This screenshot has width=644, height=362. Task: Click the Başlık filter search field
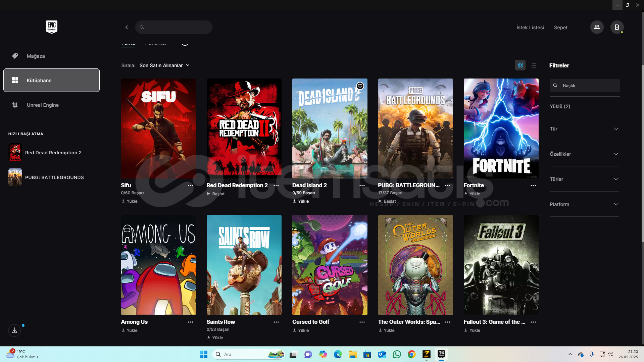584,86
